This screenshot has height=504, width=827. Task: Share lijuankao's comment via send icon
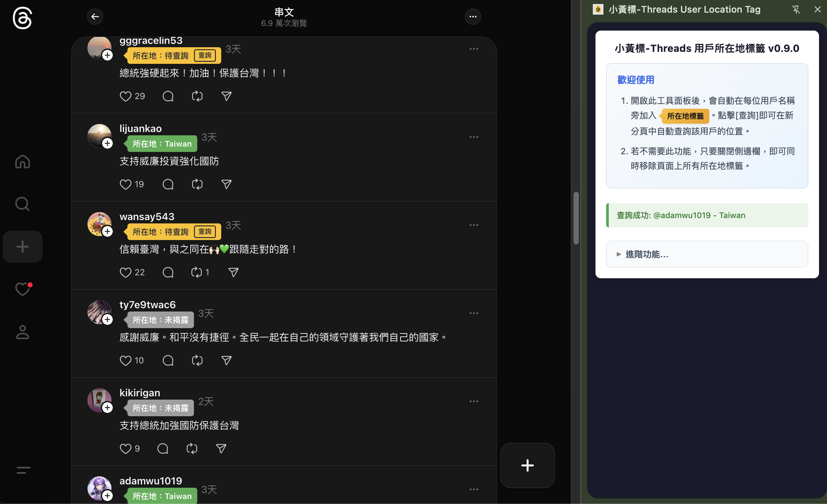(x=226, y=184)
